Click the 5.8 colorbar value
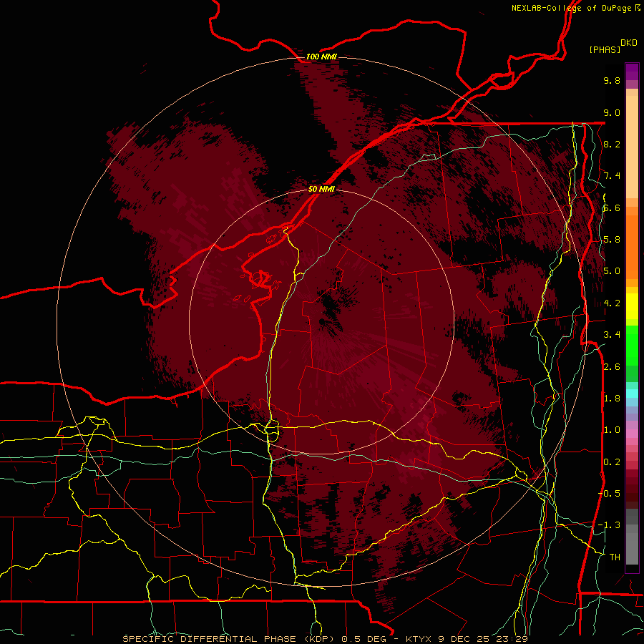The width and height of the screenshot is (644, 644). coord(612,240)
